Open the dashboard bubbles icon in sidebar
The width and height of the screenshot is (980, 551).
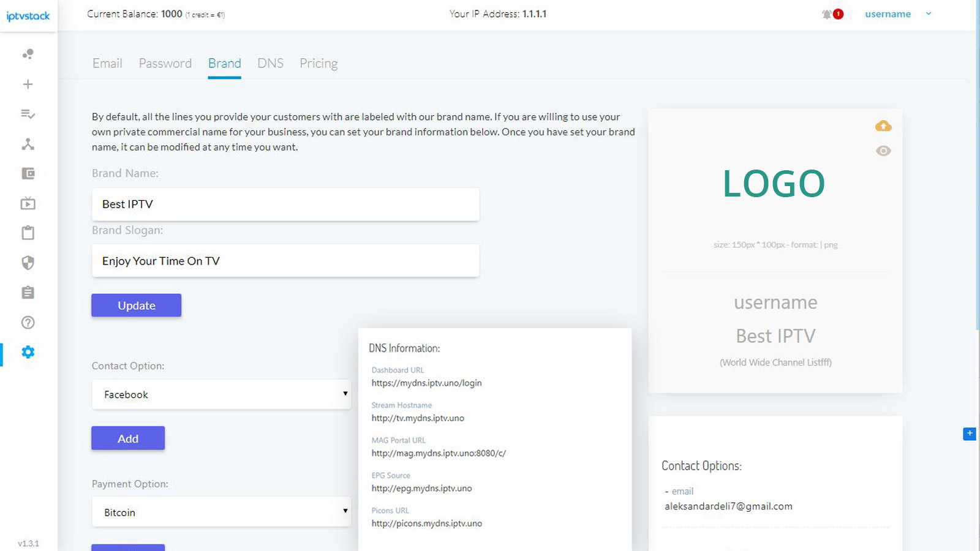28,54
